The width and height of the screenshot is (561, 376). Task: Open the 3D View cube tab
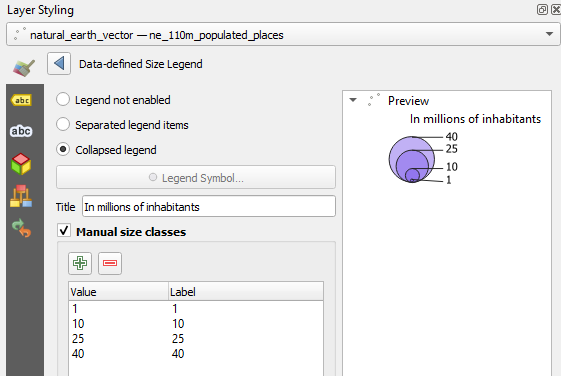[x=21, y=164]
